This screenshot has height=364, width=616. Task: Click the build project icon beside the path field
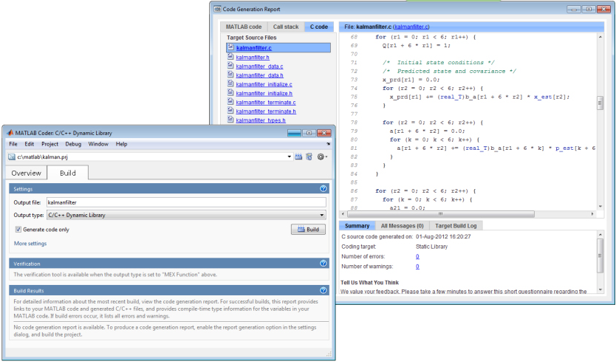coord(298,157)
